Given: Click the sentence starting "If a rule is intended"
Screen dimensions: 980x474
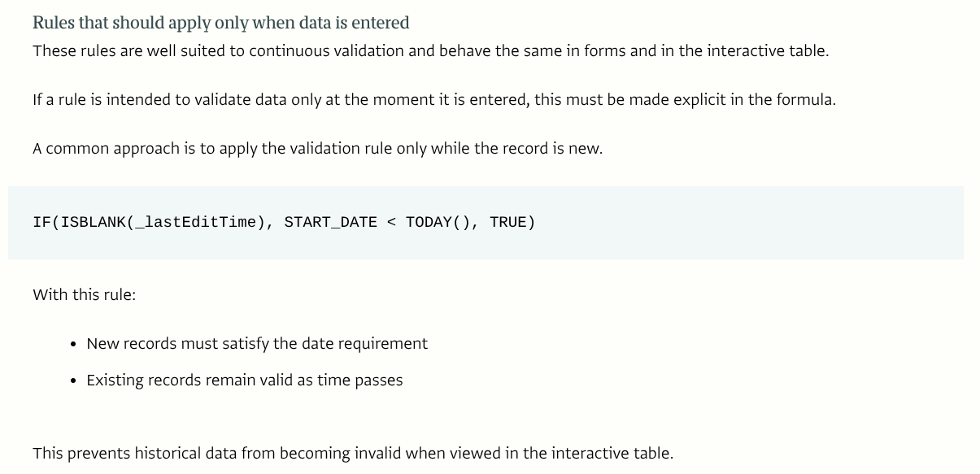Looking at the screenshot, I should pos(433,99).
